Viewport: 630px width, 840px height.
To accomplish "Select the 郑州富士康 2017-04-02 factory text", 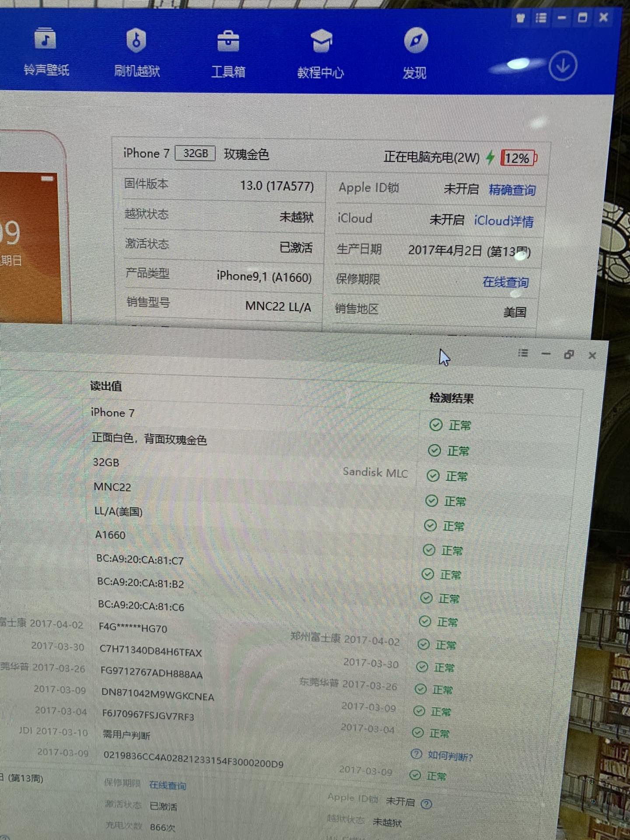I will (345, 639).
